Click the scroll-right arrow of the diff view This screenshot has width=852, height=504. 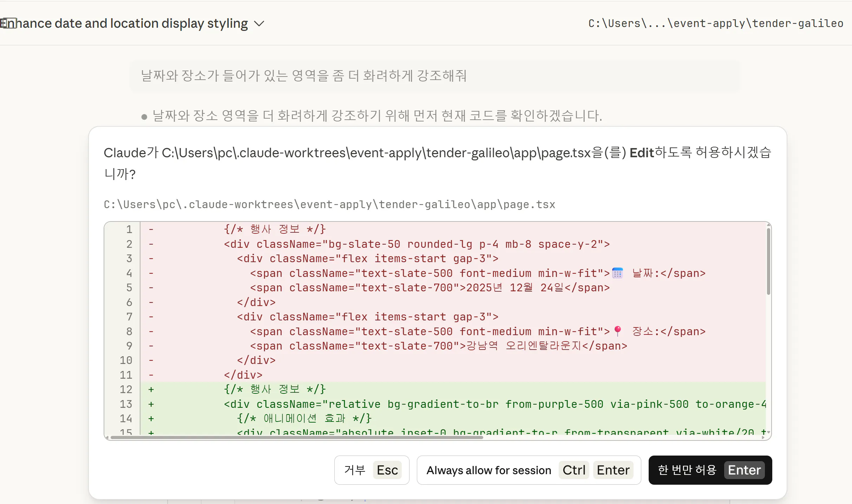point(763,437)
